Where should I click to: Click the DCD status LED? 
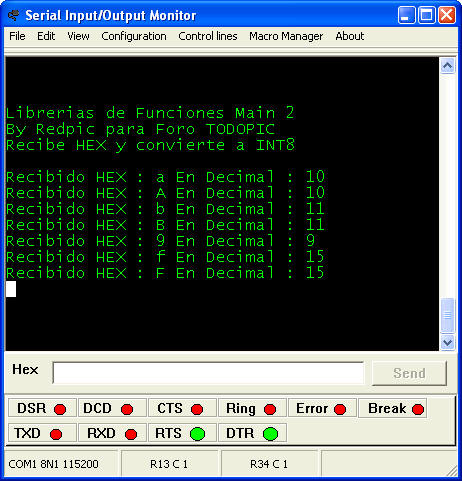127,409
